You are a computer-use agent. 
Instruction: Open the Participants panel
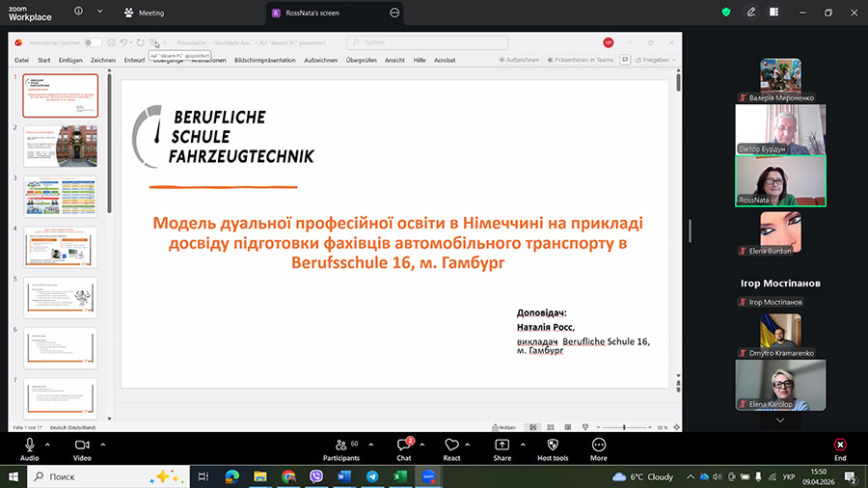[340, 445]
